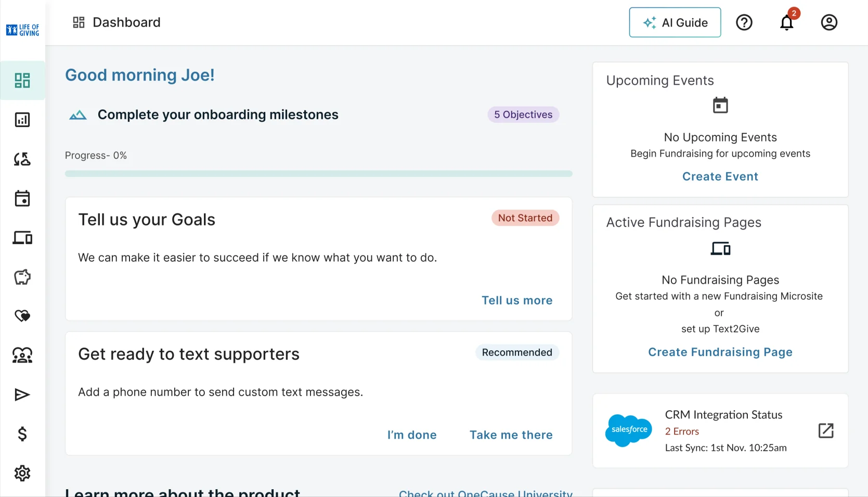The height and width of the screenshot is (497, 868).
Task: Click the Last Sync timestamp text
Action: [726, 448]
